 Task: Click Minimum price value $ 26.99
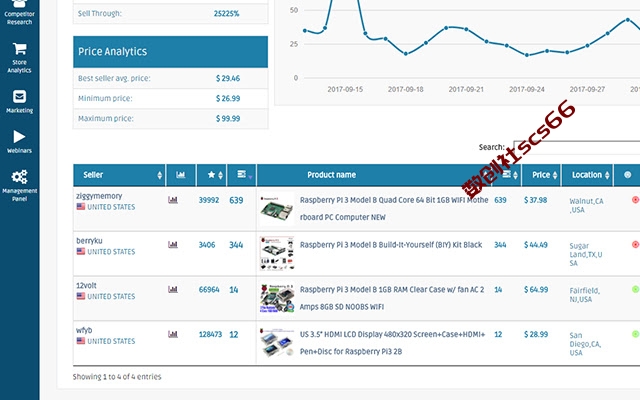coord(228,98)
